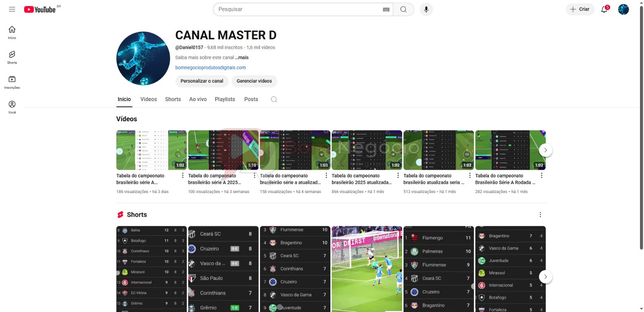This screenshot has height=312, width=644.
Task: Open the Short listing Flamengo with 11 points
Action: tap(439, 269)
